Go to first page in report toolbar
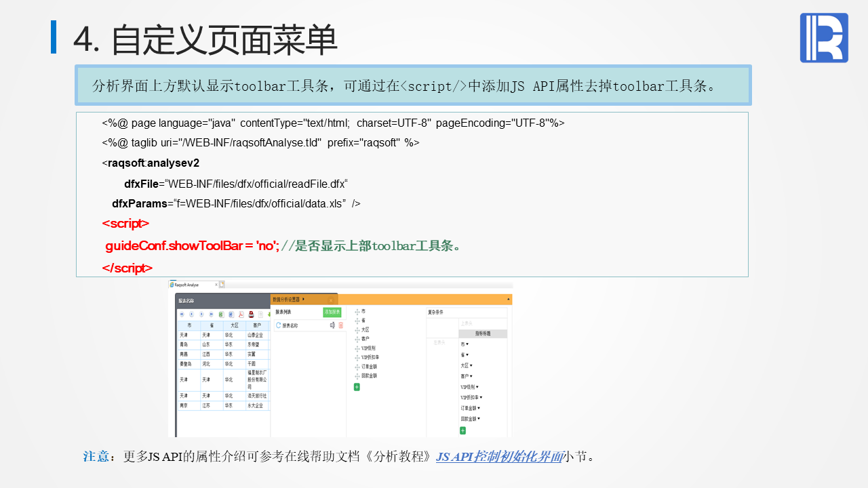Screen dimensions: 868x488 click(182, 314)
